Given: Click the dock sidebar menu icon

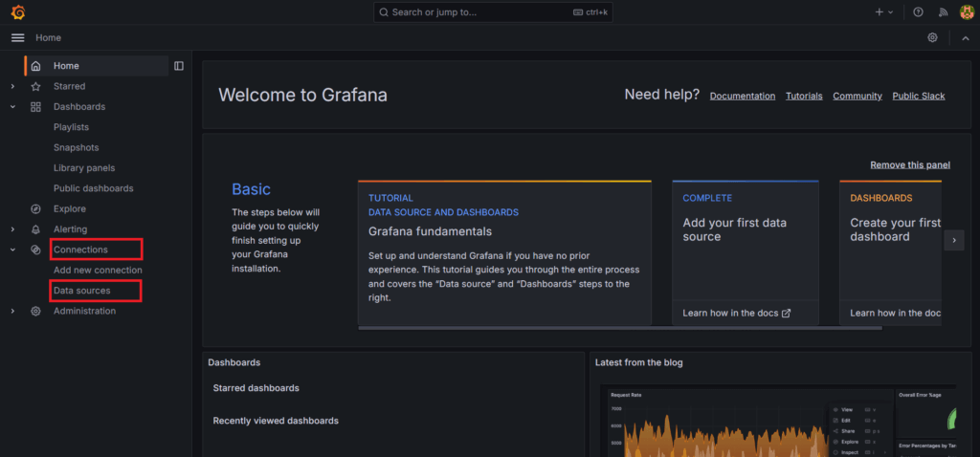Looking at the screenshot, I should coord(179,66).
